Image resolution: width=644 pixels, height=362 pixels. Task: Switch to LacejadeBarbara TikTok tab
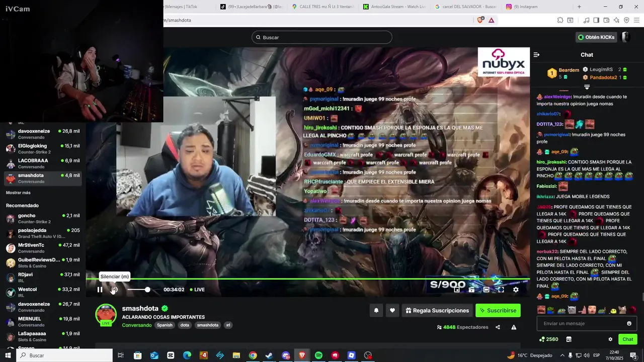coord(251,7)
